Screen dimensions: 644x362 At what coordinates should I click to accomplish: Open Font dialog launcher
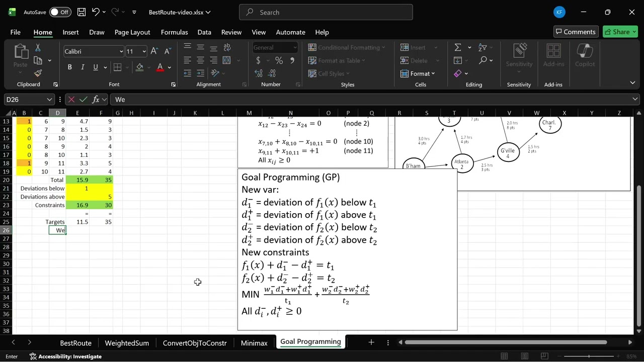173,84
